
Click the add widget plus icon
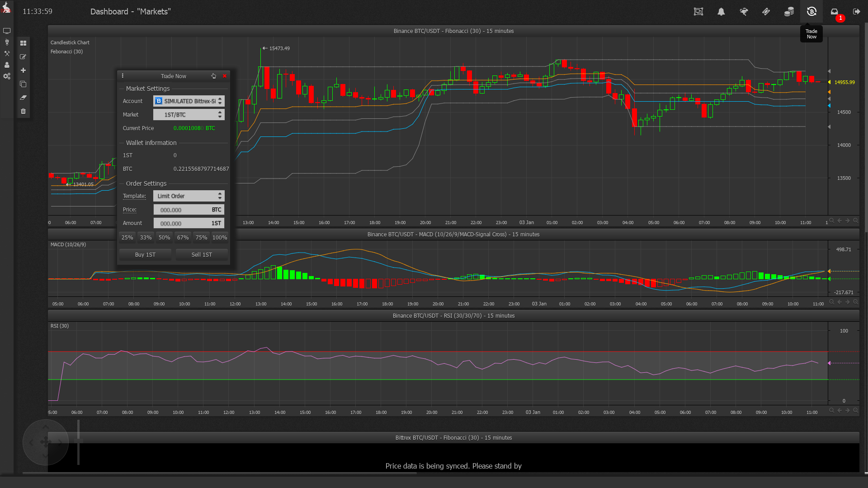click(23, 70)
